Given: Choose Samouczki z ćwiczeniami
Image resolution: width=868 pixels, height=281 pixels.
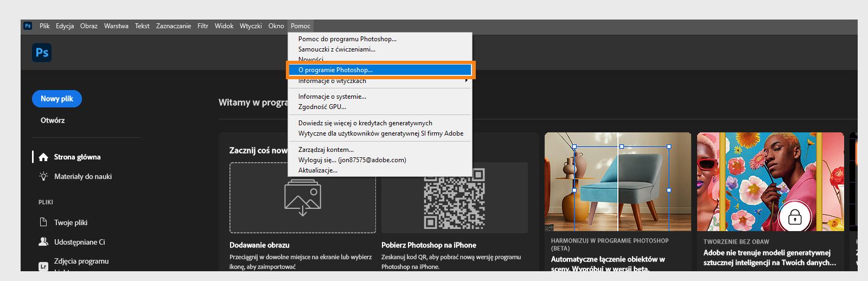Looking at the screenshot, I should [380, 49].
